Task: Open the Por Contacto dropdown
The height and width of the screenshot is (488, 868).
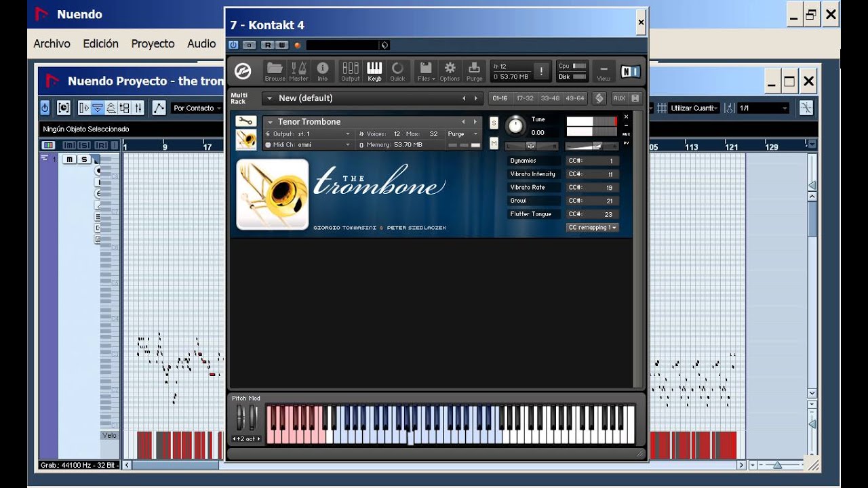Action: 197,108
